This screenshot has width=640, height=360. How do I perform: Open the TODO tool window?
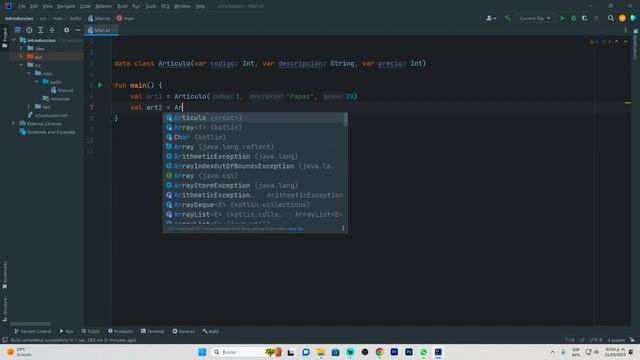90,331
